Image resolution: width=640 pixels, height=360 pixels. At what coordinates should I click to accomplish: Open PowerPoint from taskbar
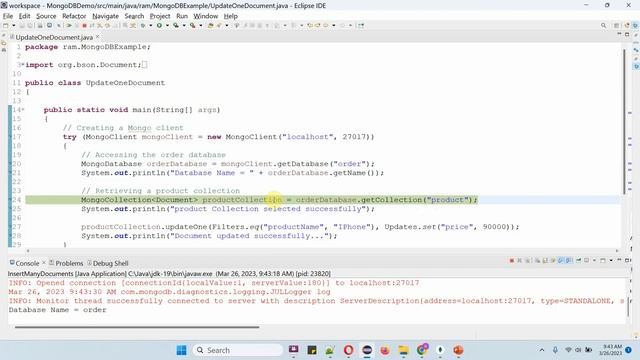(x=458, y=350)
